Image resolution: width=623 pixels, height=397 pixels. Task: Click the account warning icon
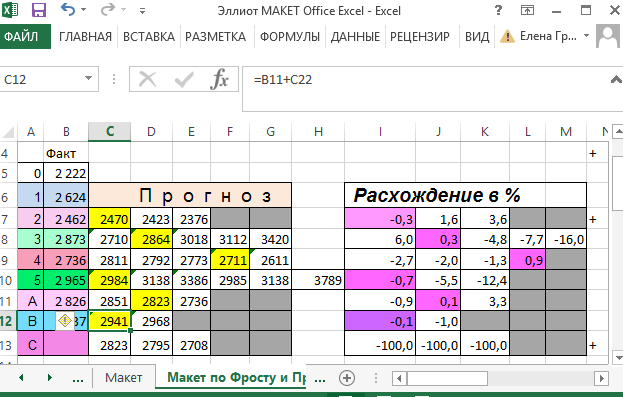point(507,37)
